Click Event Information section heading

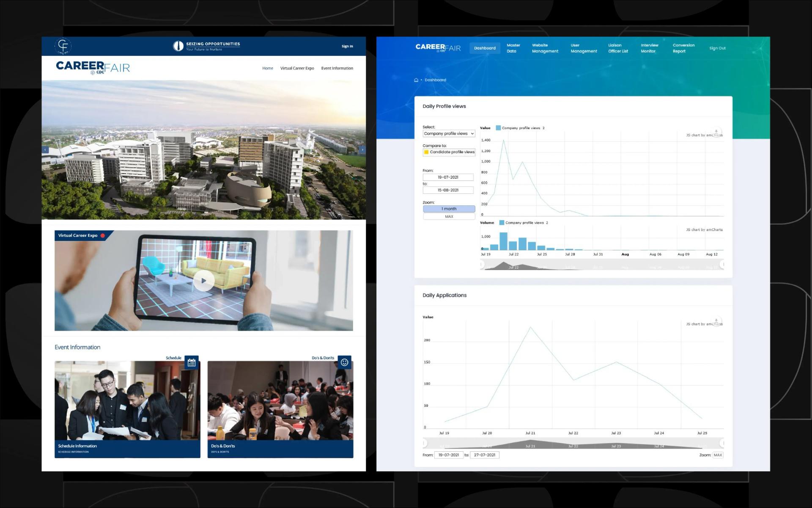[77, 348]
